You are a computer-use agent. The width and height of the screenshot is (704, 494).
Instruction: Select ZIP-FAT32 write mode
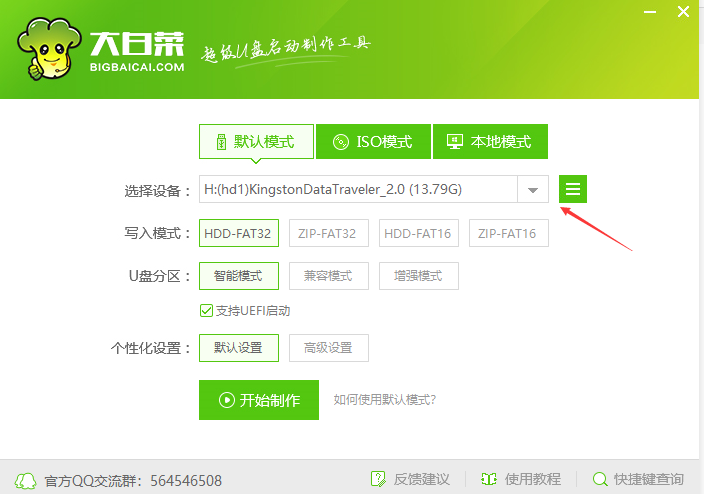329,233
